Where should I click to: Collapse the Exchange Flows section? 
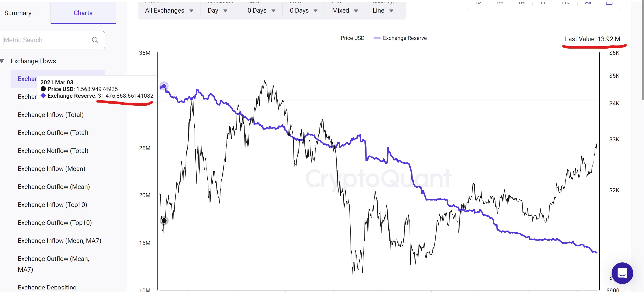click(x=2, y=61)
